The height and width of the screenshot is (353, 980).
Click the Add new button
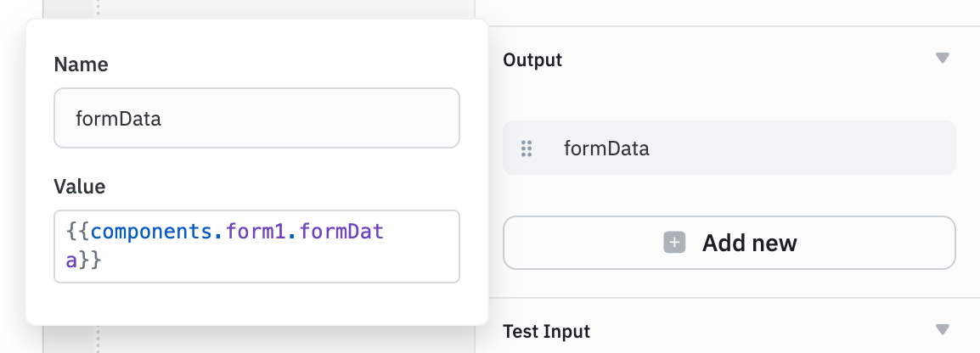click(729, 244)
